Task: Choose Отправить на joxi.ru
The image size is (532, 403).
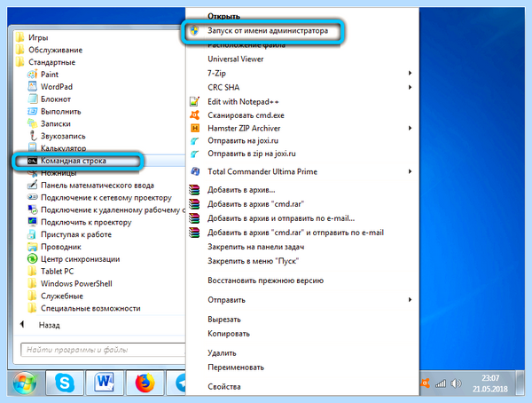Action: pos(243,140)
